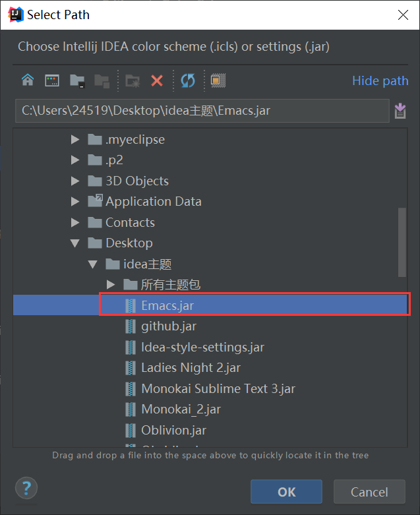Select Ladies Night 2.jar file
The height and width of the screenshot is (515, 420).
pos(210,368)
